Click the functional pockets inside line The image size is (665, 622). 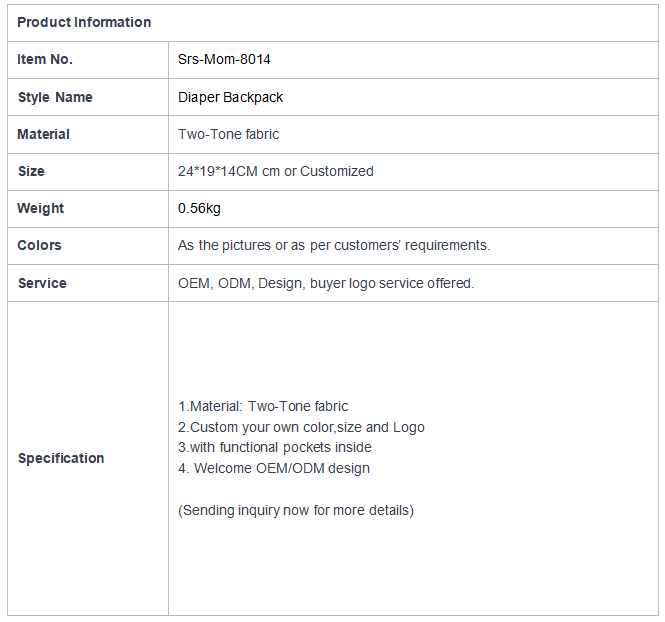coord(274,447)
